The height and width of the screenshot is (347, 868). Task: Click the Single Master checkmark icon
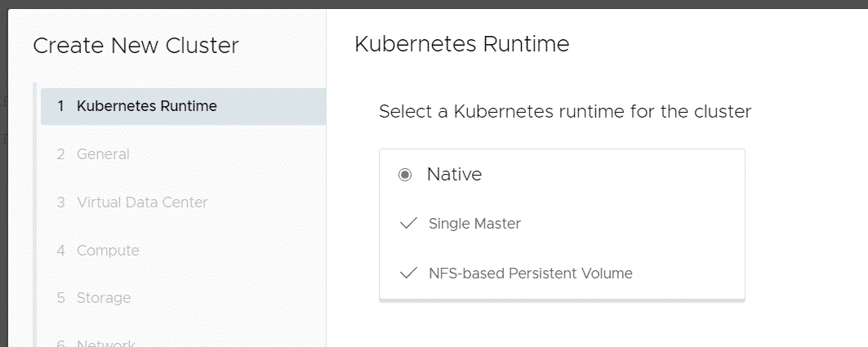click(408, 224)
